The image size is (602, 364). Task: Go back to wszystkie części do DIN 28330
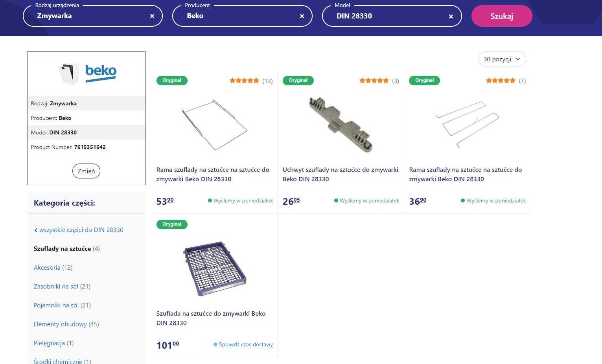[81, 230]
